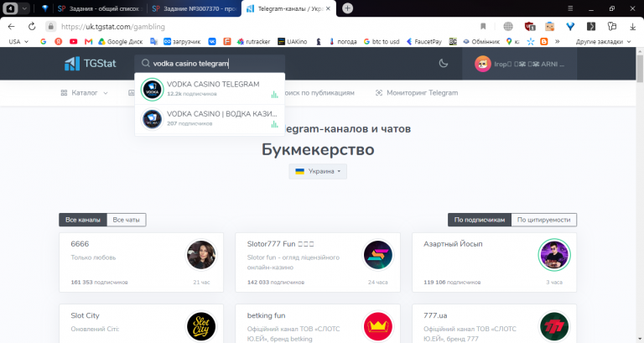Open the Slot City channel card
The image size is (644, 343).
coord(141,324)
